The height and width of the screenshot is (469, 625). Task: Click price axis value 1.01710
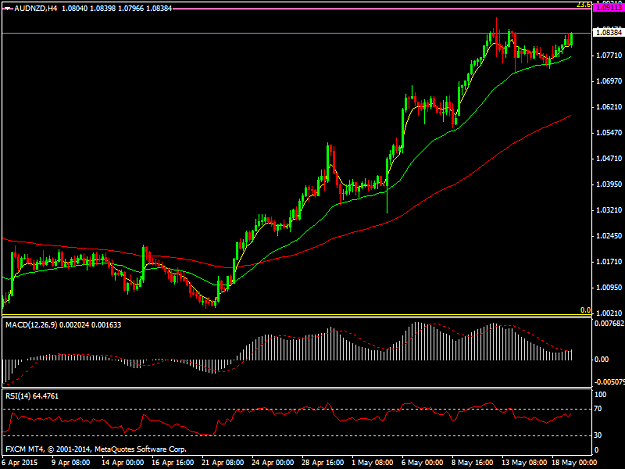609,262
